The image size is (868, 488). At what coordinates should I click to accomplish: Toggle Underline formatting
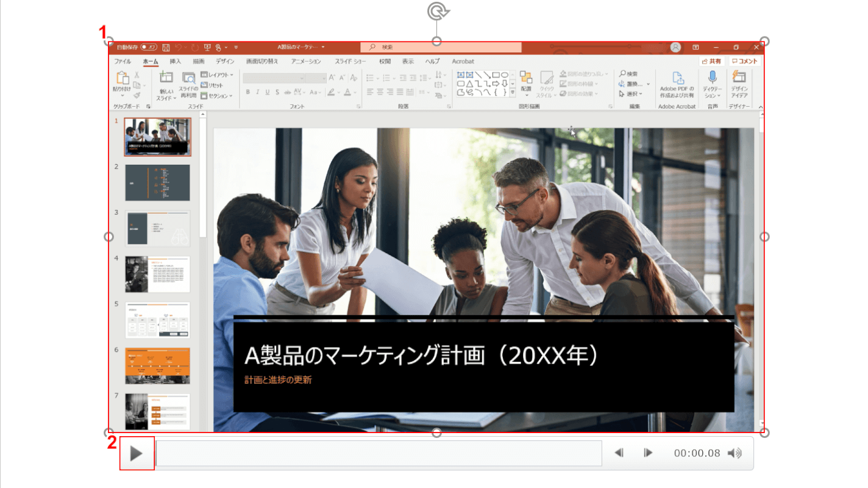(x=268, y=92)
